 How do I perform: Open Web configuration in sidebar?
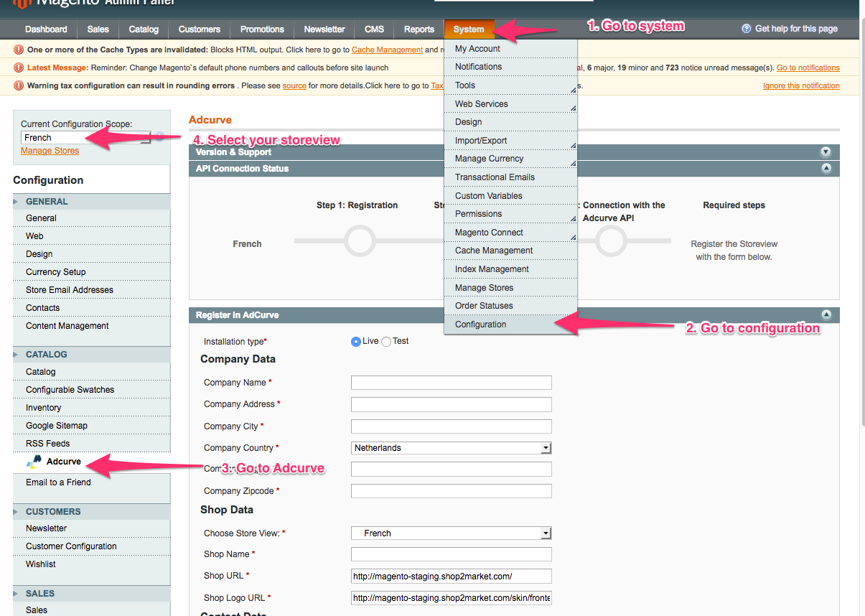click(92, 236)
